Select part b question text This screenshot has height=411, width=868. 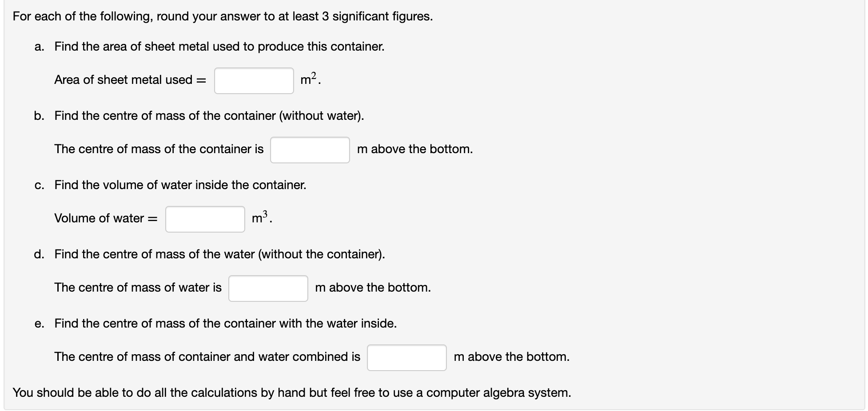[x=209, y=116]
